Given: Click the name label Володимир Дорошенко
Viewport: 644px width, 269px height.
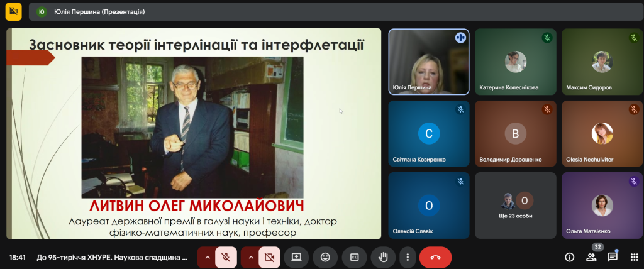Looking at the screenshot, I should (511, 160).
